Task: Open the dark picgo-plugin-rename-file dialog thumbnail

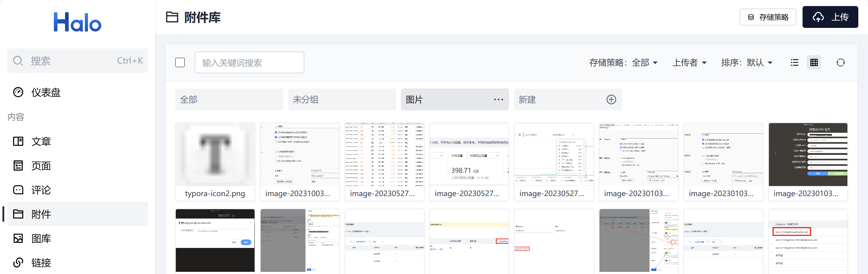Action: tap(215, 241)
